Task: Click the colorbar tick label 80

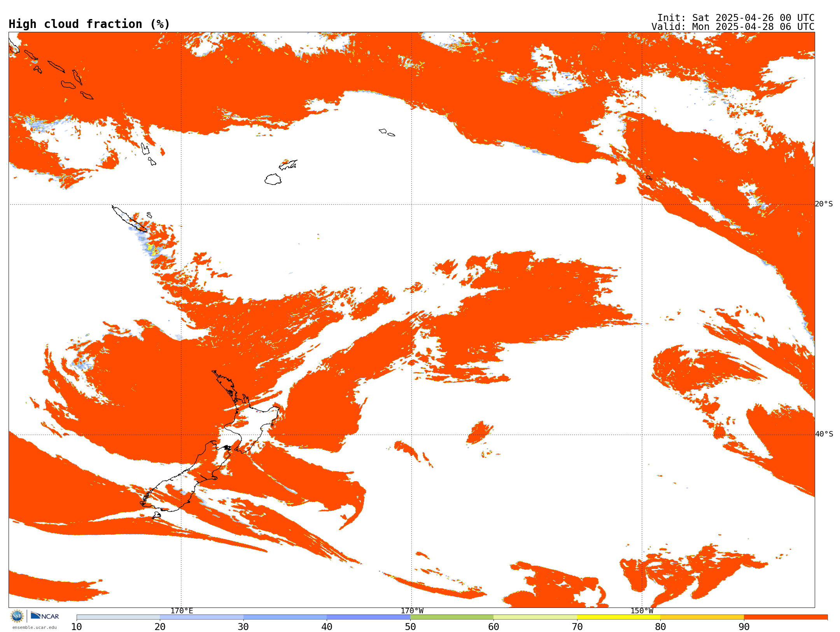Action: [661, 627]
